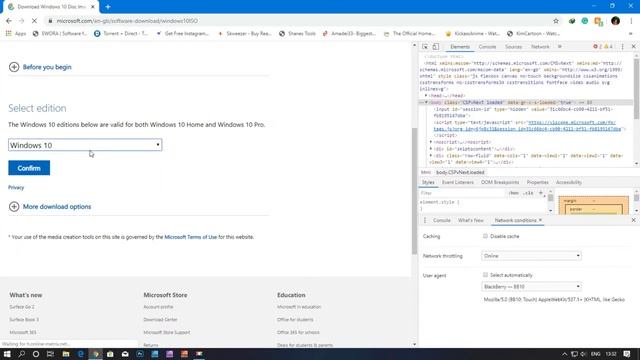
Task: Open the Edge browser taskbar icon
Action: pos(80,354)
